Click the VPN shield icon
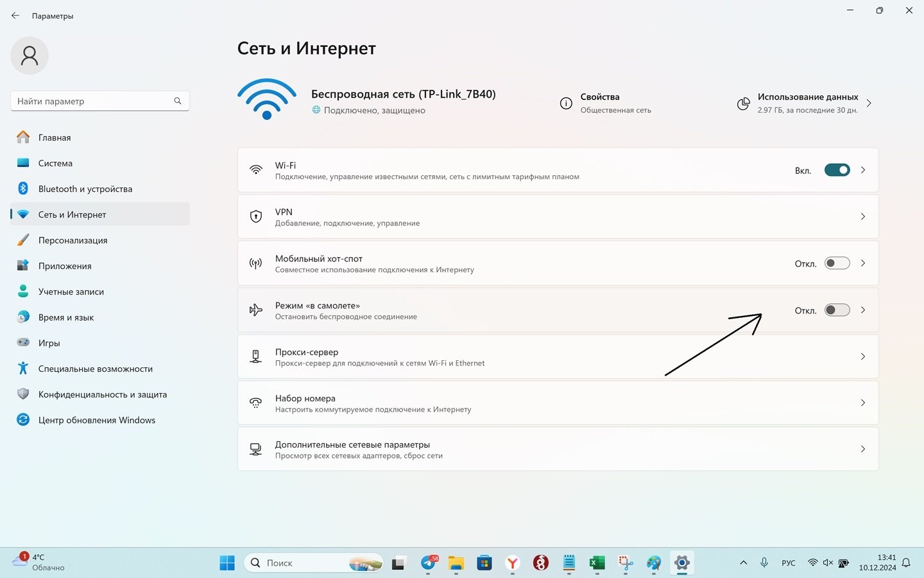 coord(256,216)
